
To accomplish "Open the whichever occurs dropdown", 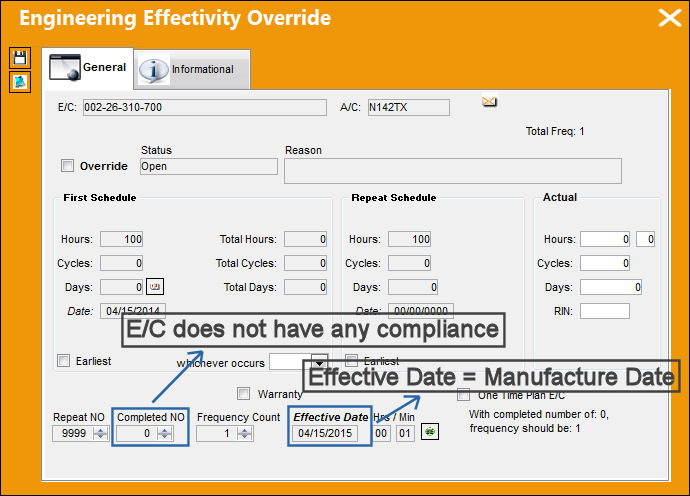I will tap(320, 362).
